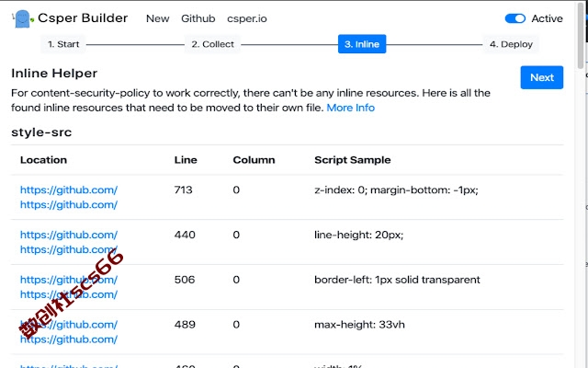Open the More Info link
The width and height of the screenshot is (588, 368).
pos(351,108)
